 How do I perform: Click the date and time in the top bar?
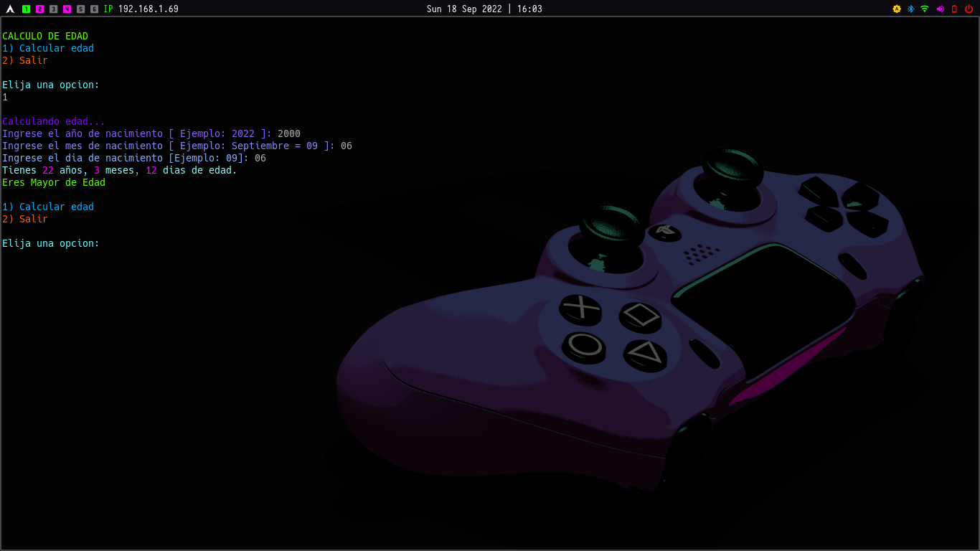point(484,9)
